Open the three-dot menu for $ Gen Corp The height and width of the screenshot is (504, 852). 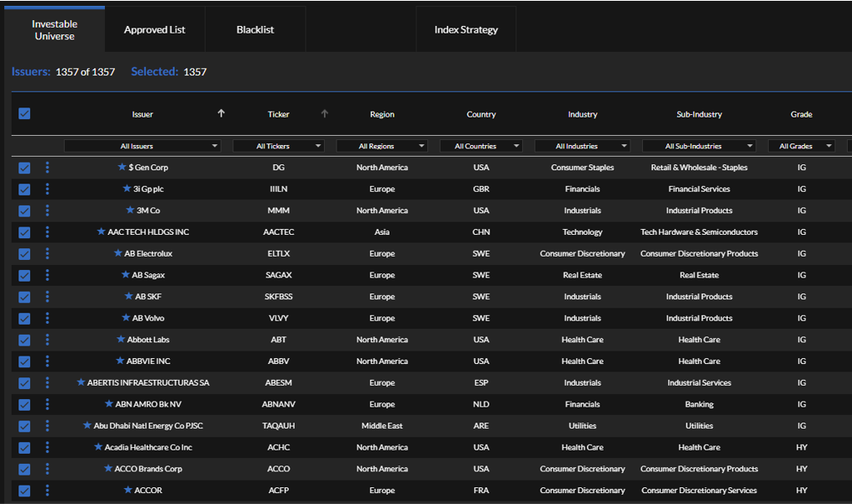(47, 168)
